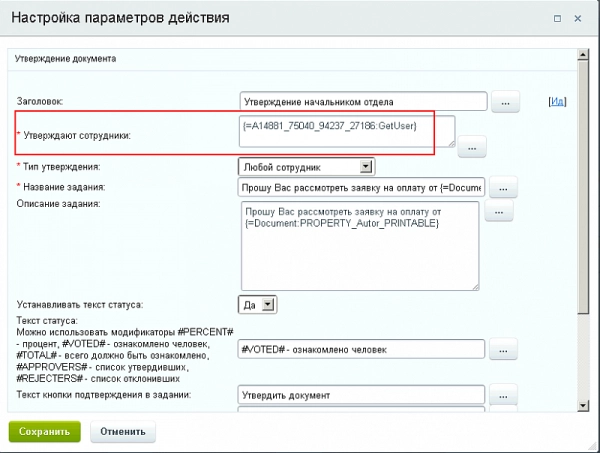This screenshot has width=600, height=453.
Task: Click the '...' button beside the Заголовок field
Action: (x=505, y=102)
